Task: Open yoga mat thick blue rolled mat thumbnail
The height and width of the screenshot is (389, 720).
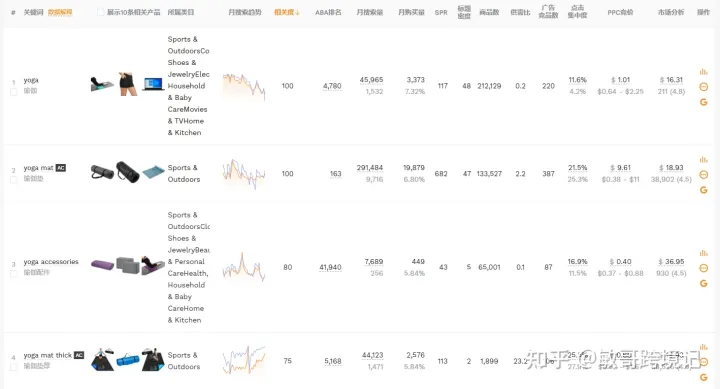Action: 128,360
